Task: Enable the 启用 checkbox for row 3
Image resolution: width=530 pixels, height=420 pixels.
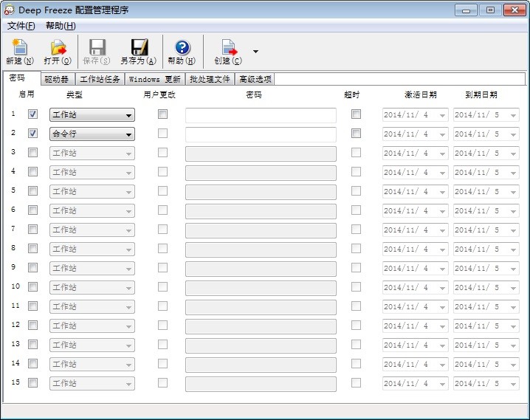Action: [x=32, y=153]
